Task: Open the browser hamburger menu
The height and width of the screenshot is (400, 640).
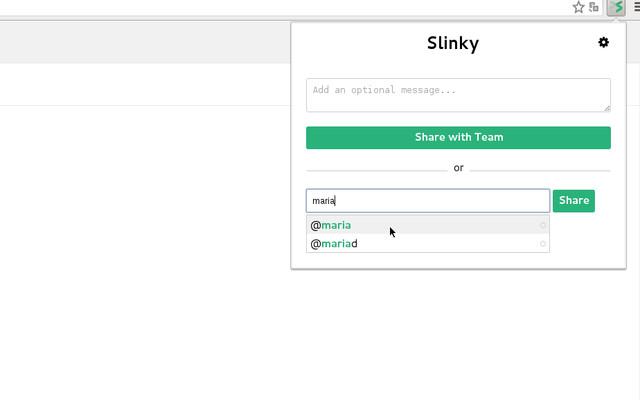Action: point(637,7)
